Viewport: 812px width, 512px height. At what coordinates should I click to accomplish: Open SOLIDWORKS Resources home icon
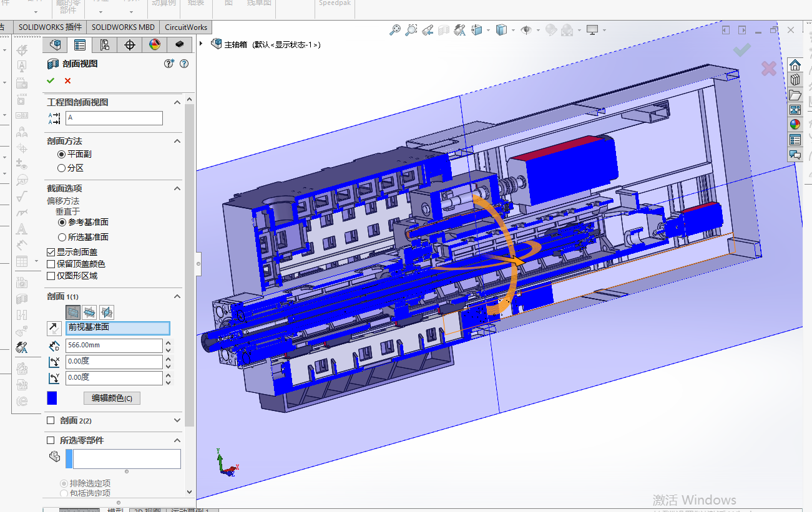point(795,65)
